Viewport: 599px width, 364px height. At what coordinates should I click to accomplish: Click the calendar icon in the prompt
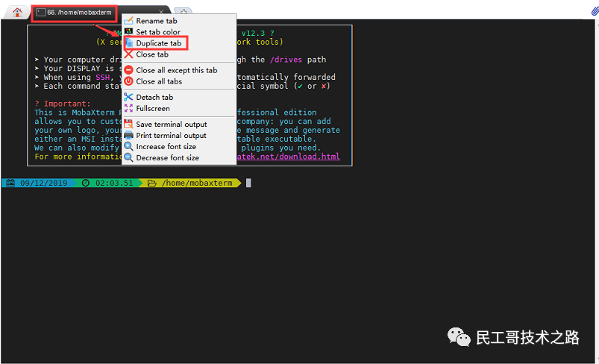10,183
